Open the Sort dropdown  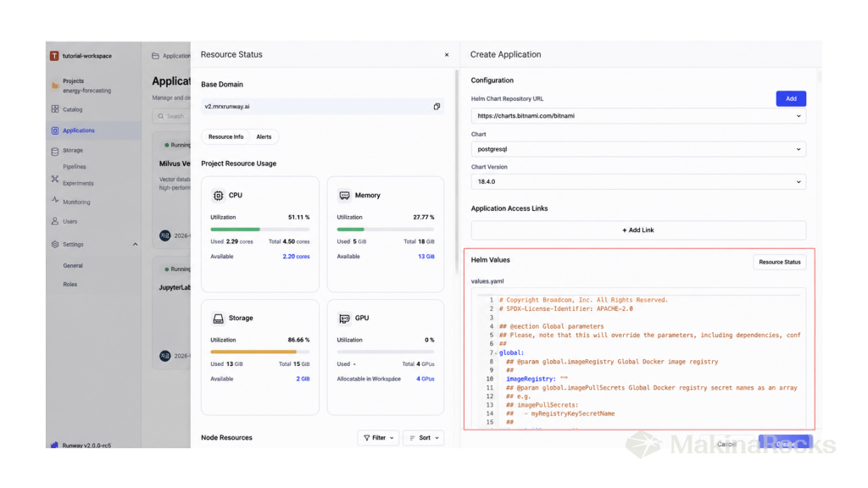pos(424,438)
